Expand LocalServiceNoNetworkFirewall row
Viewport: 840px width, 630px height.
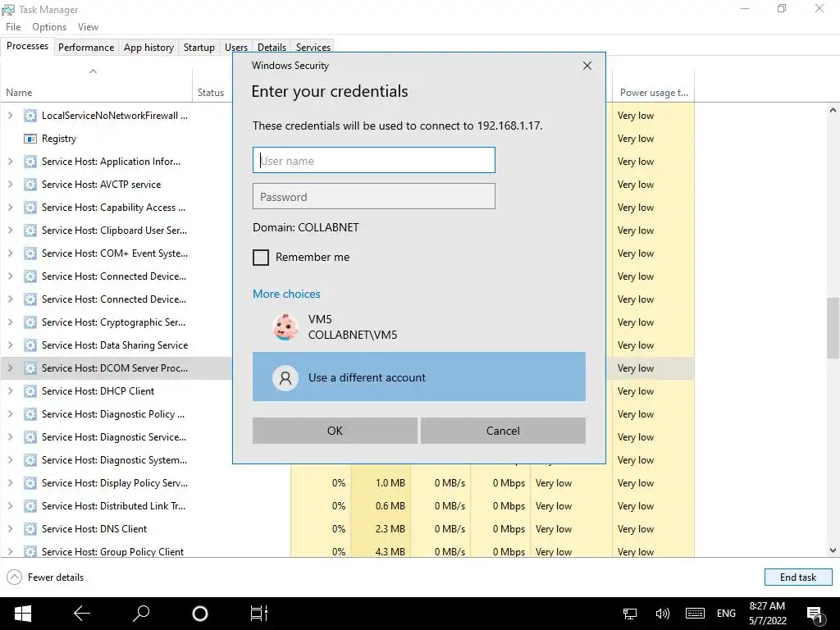click(x=10, y=115)
